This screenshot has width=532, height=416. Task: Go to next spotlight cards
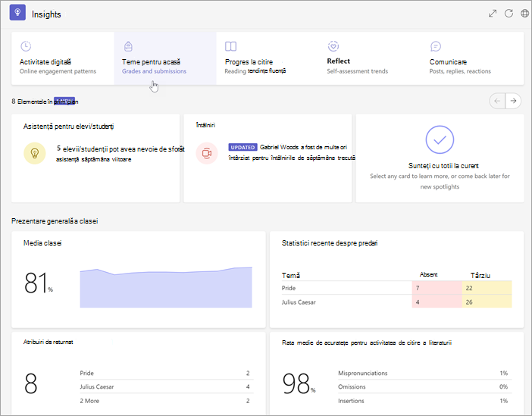[x=513, y=101]
